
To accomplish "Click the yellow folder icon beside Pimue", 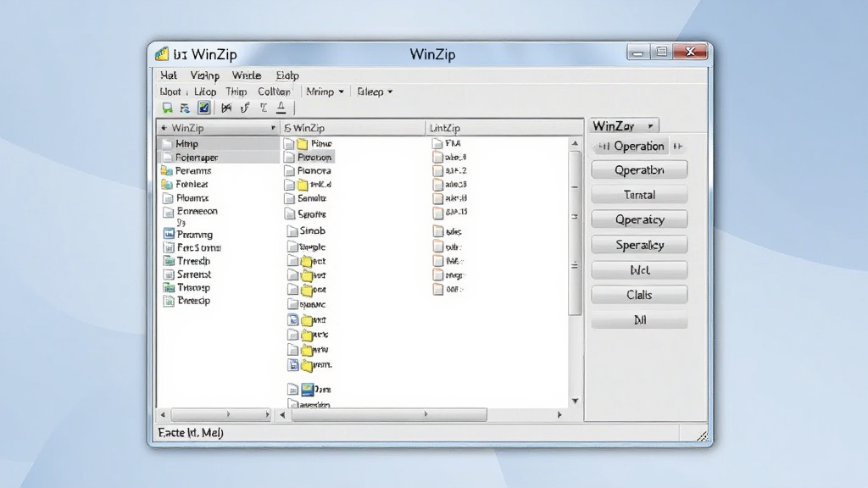I will [303, 144].
